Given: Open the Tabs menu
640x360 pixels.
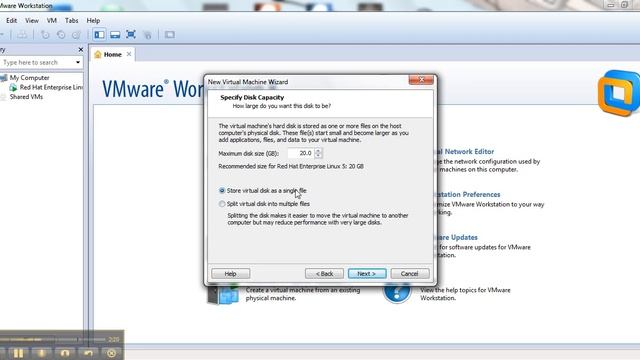Looking at the screenshot, I should pyautogui.click(x=71, y=20).
